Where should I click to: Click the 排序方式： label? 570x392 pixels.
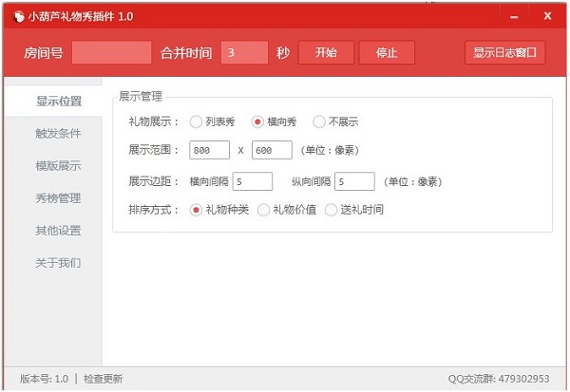coord(154,210)
